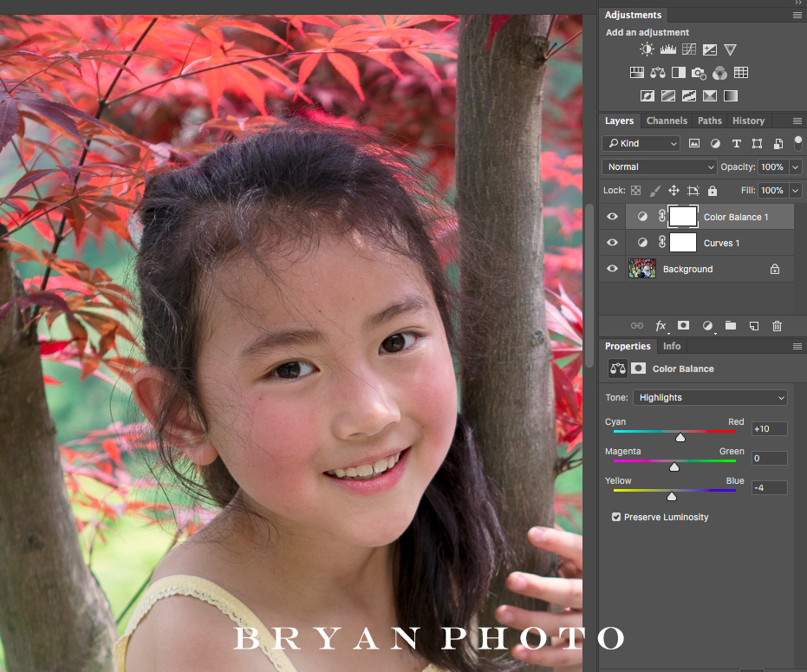Filter layers by shape layers

tap(757, 144)
